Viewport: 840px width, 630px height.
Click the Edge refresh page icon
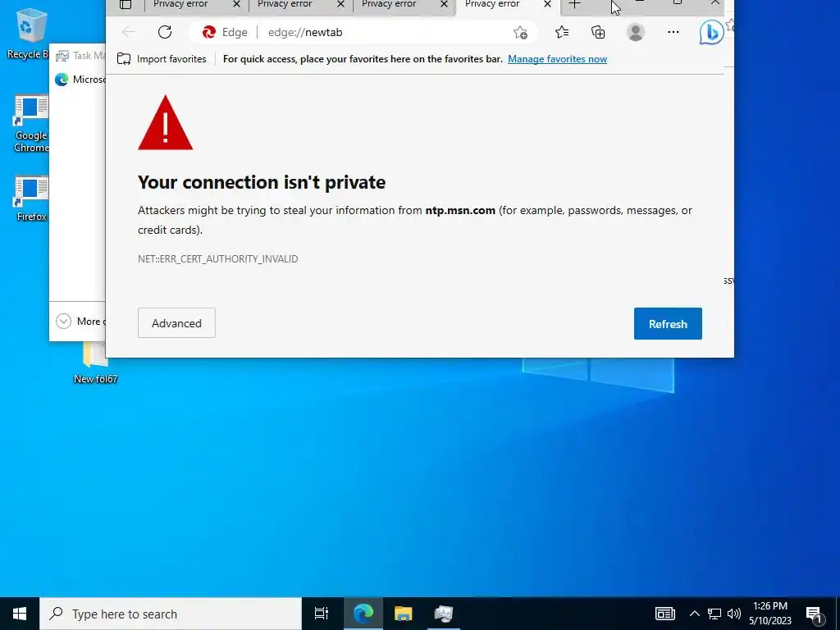pos(164,32)
